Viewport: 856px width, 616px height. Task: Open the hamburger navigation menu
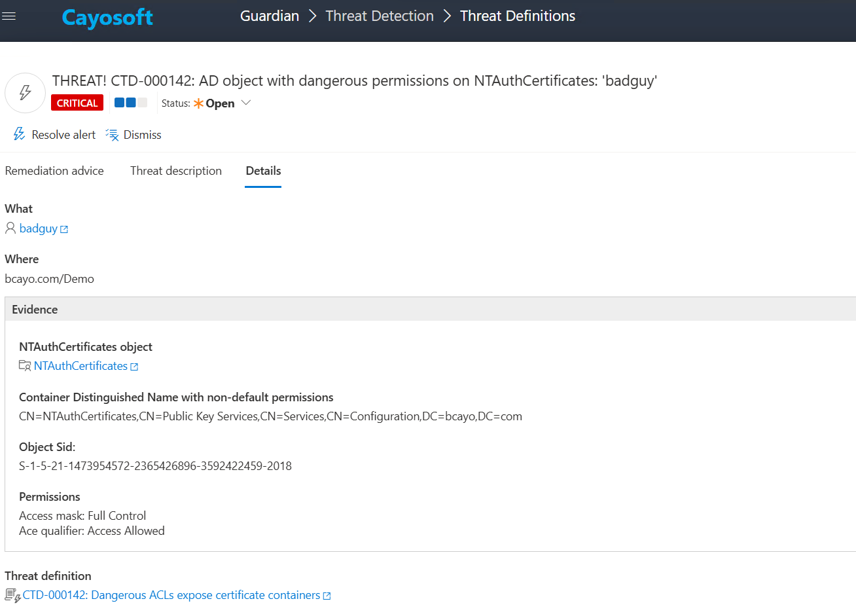(x=9, y=16)
